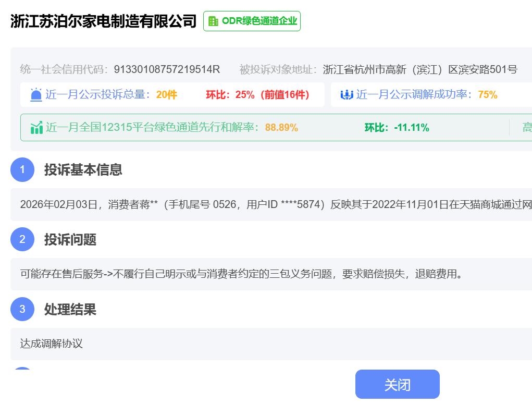Click the credit code 91330108757219514R
The image size is (532, 404).
167,69
